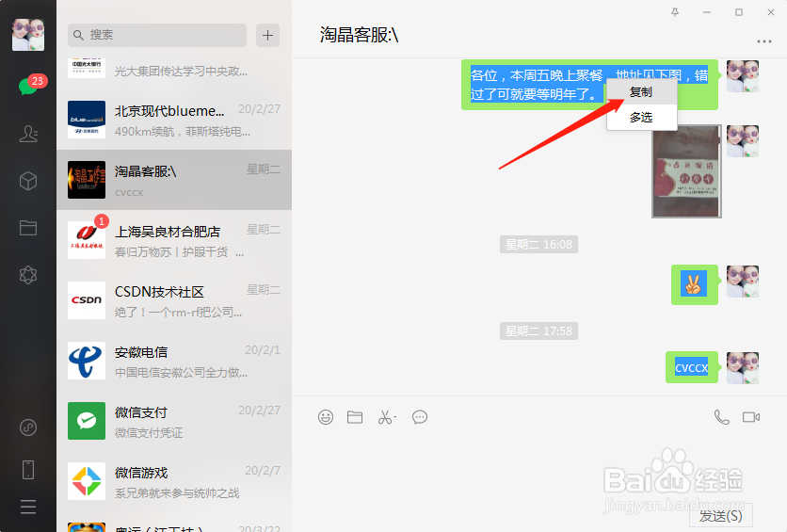787x532 pixels.
Task: Click the 微信游戏 colorful logo avatar
Action: coord(87,481)
